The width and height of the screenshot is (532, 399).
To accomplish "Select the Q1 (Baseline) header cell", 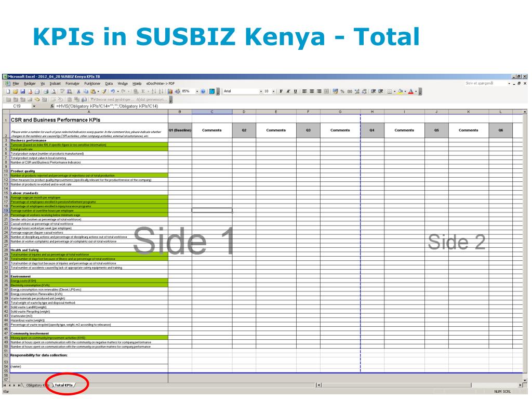I will [180, 130].
